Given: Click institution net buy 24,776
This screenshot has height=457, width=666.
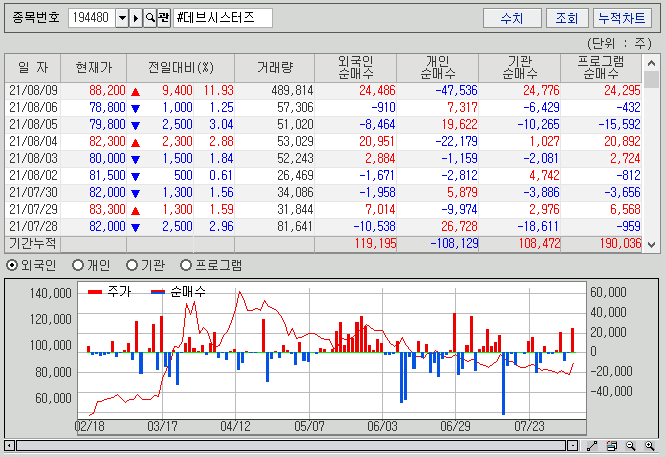Looking at the screenshot, I should pyautogui.click(x=541, y=90).
